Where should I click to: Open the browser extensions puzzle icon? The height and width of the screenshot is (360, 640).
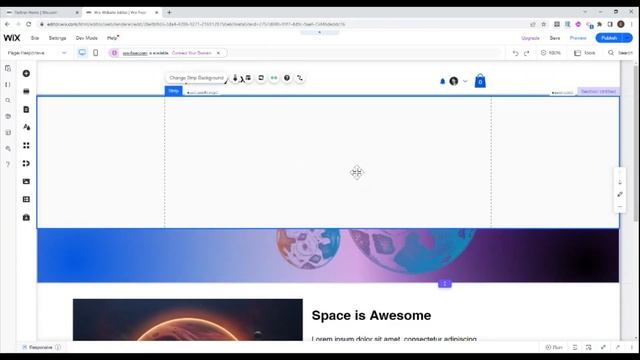(x=599, y=24)
